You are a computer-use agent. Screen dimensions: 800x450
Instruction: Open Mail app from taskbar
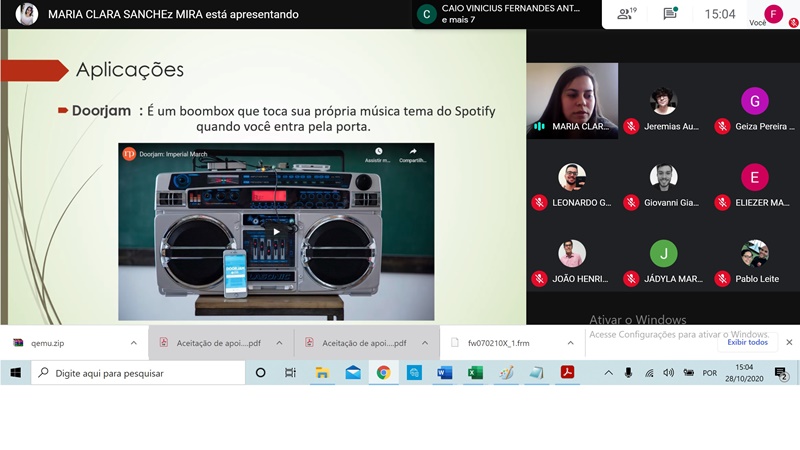353,373
